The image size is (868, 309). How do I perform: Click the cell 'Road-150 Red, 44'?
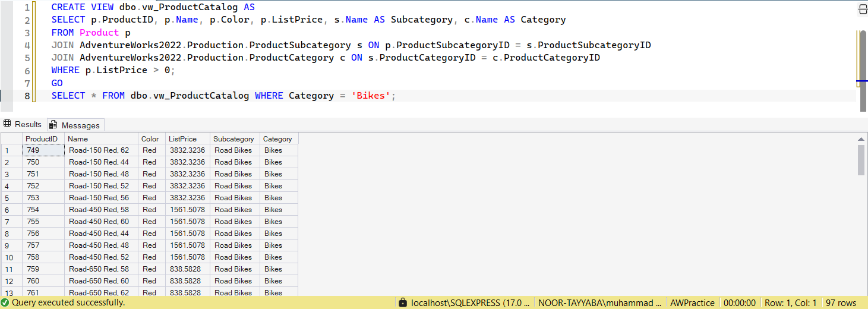coord(101,162)
